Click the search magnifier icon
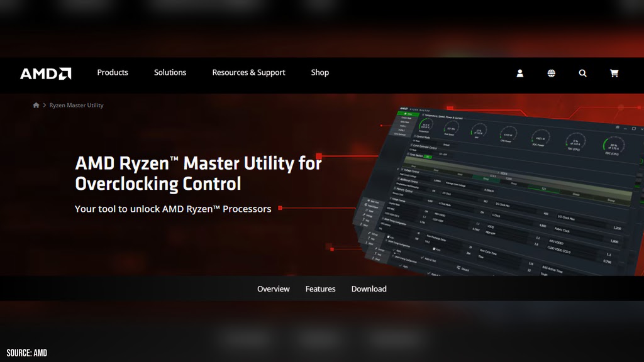Image resolution: width=644 pixels, height=362 pixels. tap(583, 73)
